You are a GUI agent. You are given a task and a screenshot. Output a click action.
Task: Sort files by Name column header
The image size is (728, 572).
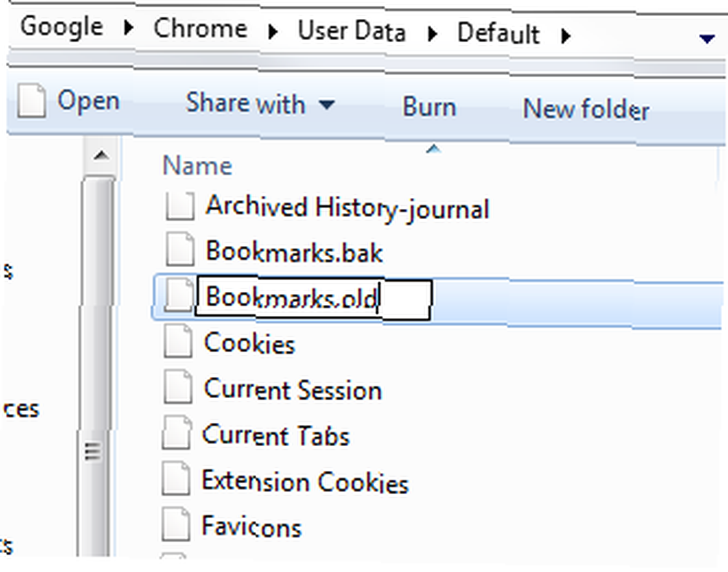pos(197,166)
